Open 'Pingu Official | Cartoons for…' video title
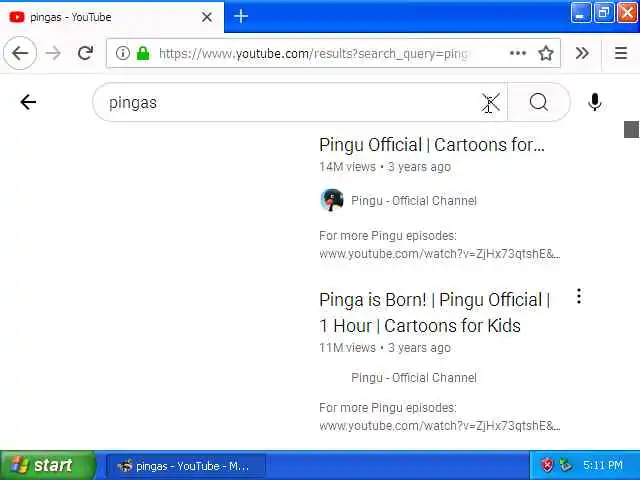Viewport: 640px width, 480px height. 432,145
